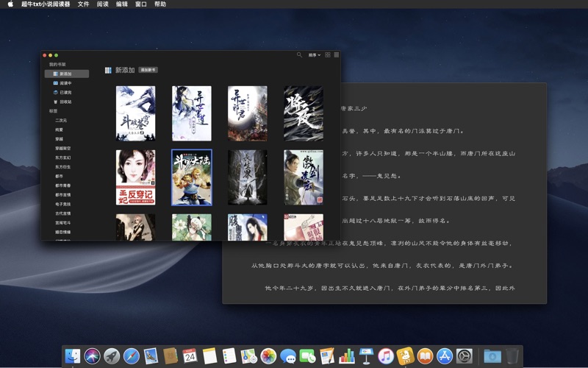Image resolution: width=588 pixels, height=368 pixels.
Task: Open the purple-robed lady cover beside 斗破苍穹
Action: (x=192, y=113)
